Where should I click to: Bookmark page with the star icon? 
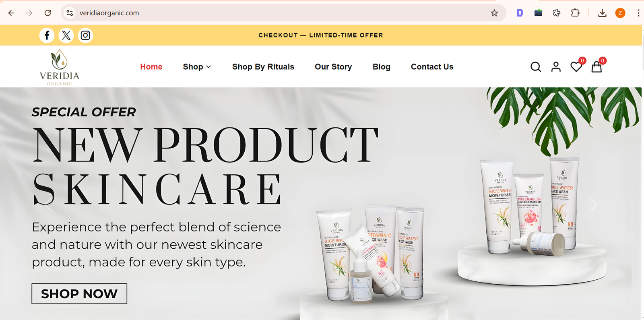[494, 13]
